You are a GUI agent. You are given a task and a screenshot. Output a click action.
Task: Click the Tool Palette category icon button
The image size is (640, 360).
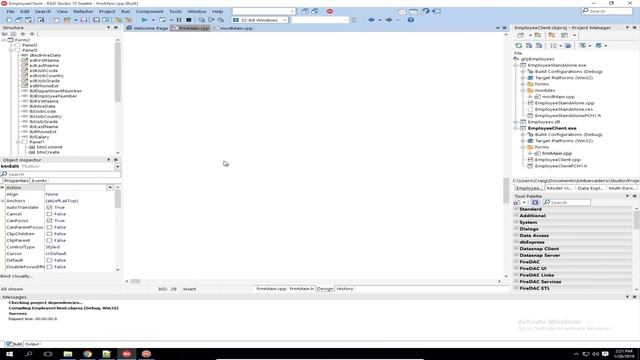pos(535,202)
